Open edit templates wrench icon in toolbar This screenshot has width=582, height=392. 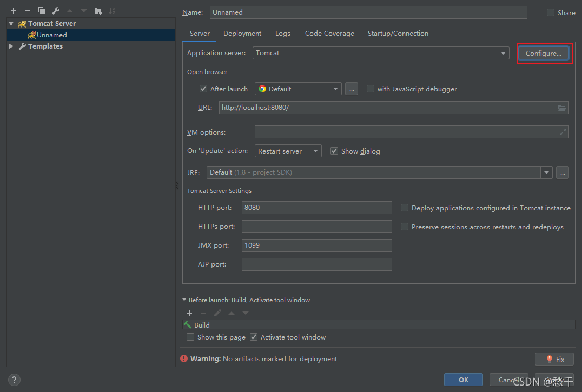(56, 11)
